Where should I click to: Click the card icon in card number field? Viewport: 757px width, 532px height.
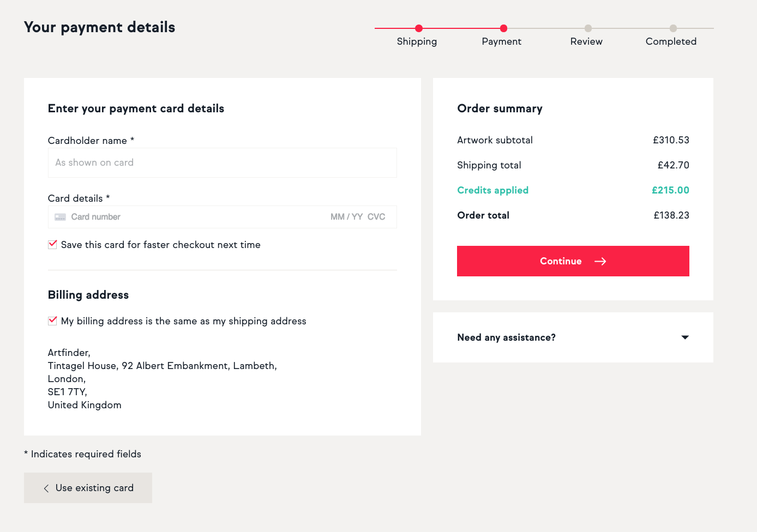[60, 217]
